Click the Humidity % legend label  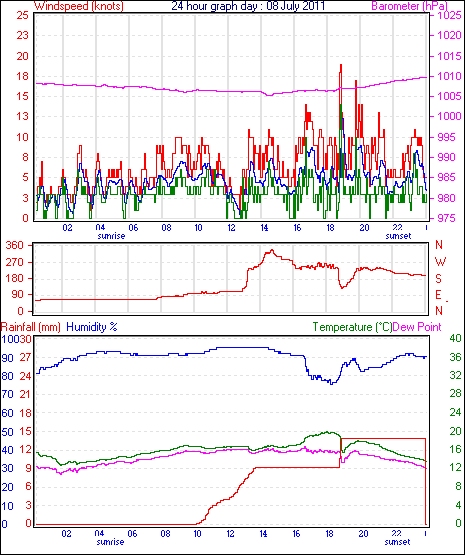tap(92, 327)
